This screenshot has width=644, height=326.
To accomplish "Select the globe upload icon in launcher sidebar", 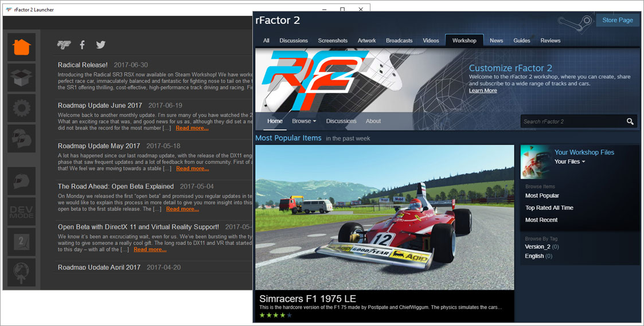I will point(21,272).
